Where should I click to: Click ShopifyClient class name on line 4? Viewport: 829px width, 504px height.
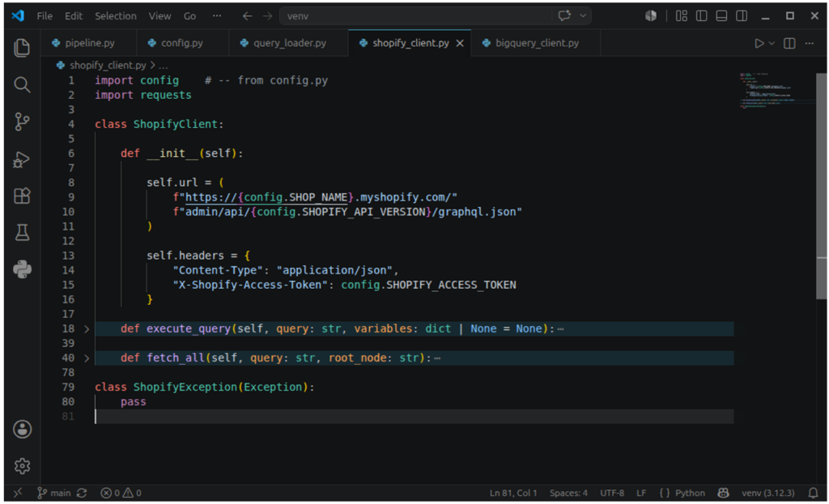[176, 124]
